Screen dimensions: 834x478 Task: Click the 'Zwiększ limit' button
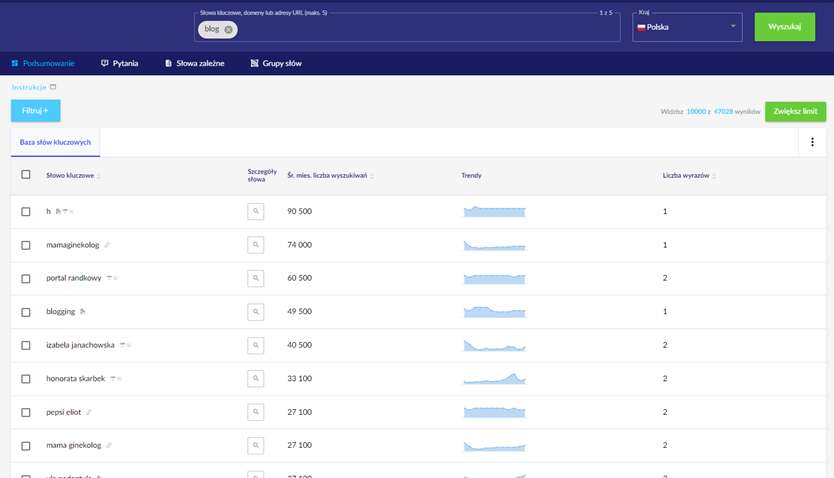pos(795,112)
